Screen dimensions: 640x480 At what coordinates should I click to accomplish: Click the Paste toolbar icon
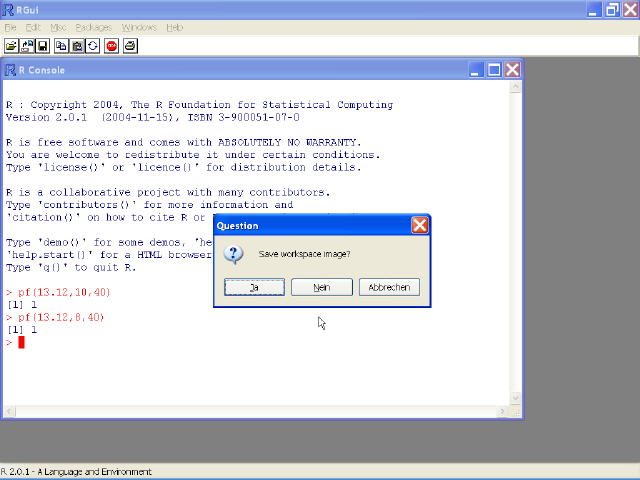[77, 46]
